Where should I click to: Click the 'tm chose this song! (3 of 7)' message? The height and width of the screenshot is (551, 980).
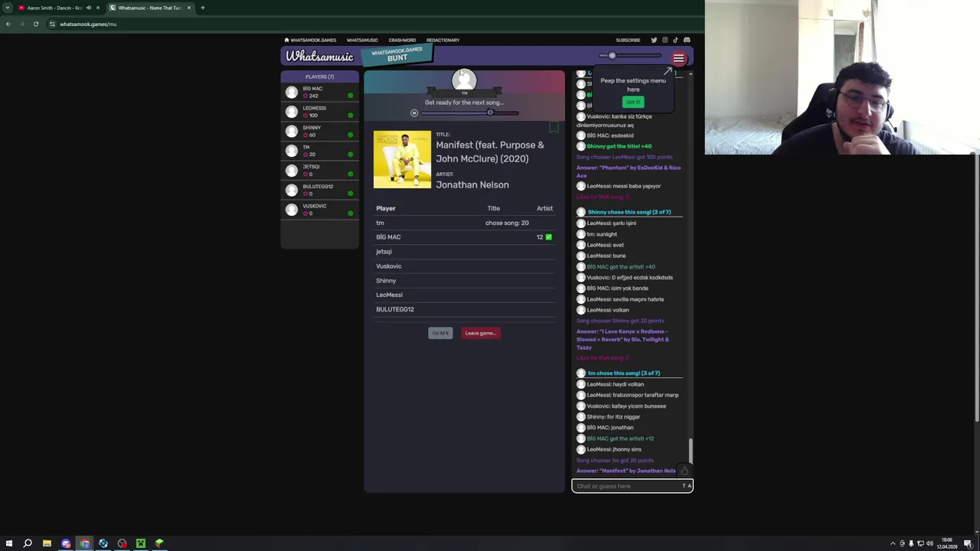(x=624, y=373)
